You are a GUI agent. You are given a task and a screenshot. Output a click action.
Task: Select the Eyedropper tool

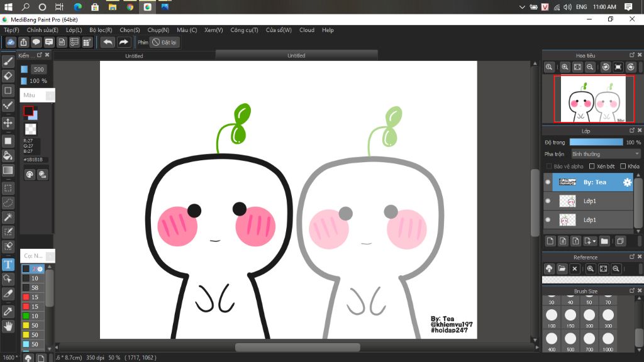point(8,312)
